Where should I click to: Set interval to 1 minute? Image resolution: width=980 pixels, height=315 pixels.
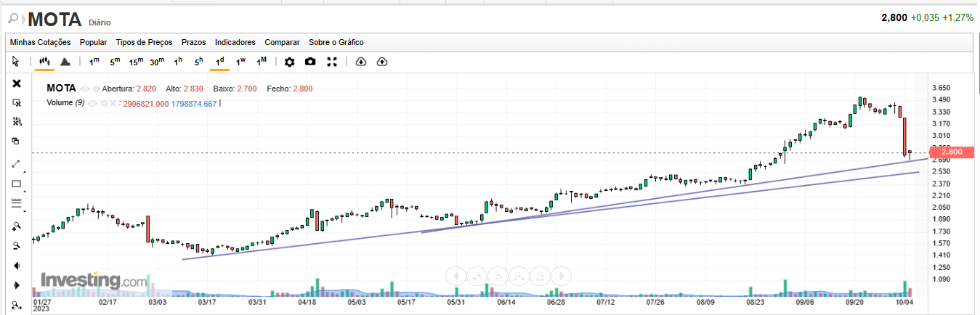coord(94,62)
